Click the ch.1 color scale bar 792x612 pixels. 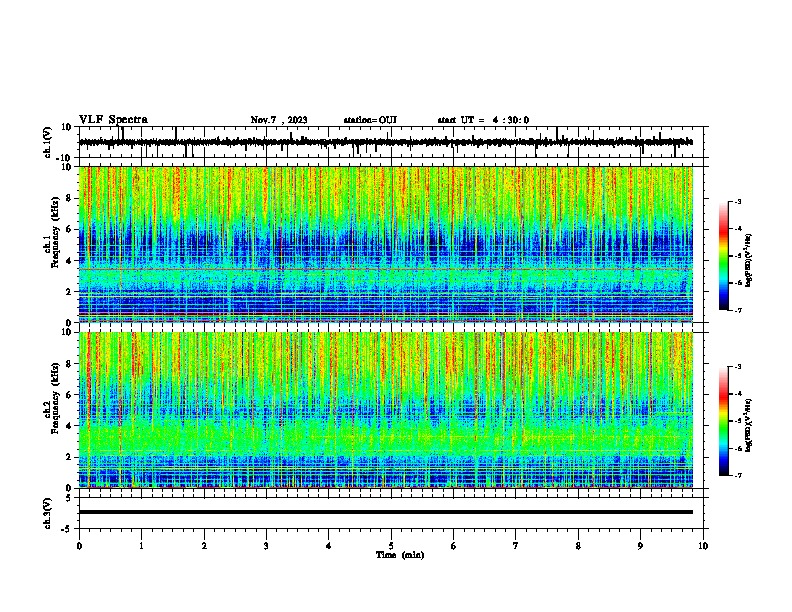[724, 256]
